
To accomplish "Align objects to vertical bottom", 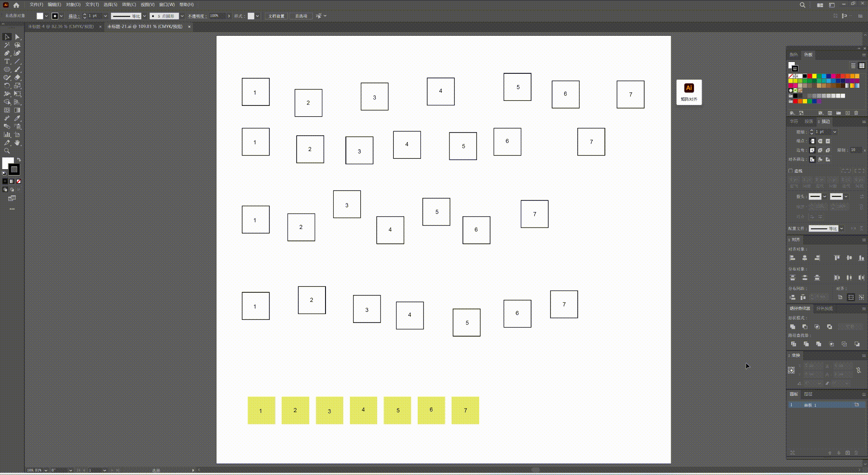I will point(861,258).
